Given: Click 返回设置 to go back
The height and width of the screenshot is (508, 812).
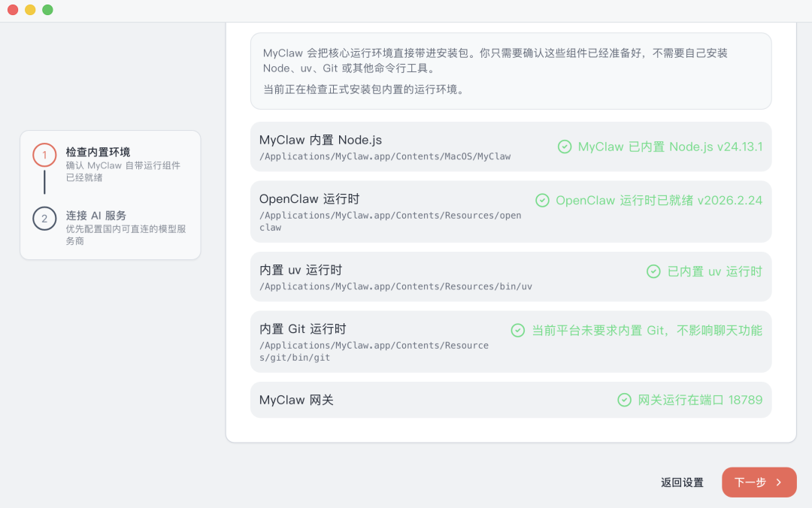Looking at the screenshot, I should pyautogui.click(x=681, y=482).
